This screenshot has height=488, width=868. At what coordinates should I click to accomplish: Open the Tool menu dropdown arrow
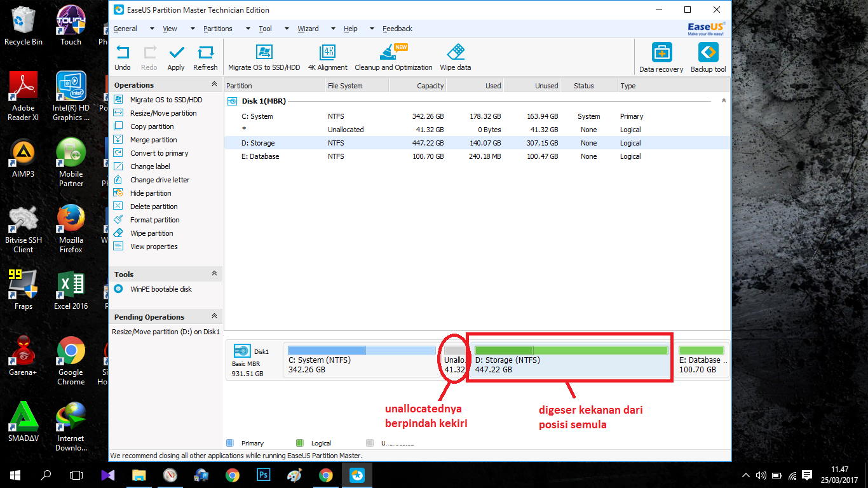coord(286,29)
